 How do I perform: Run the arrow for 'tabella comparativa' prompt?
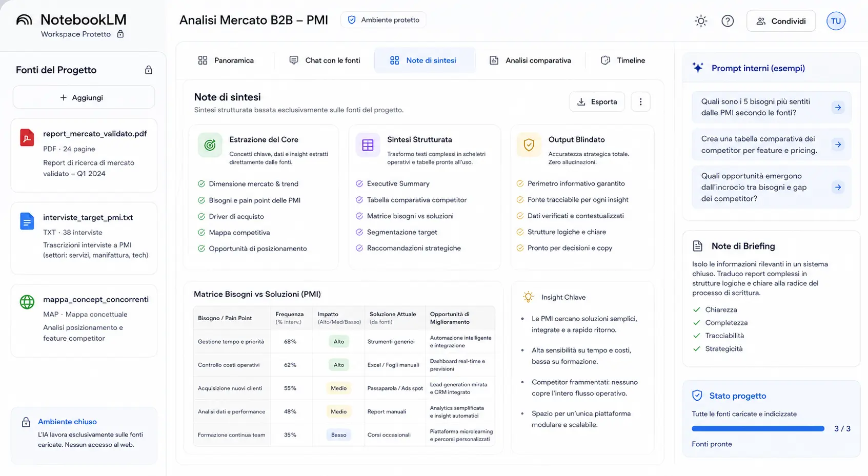(838, 144)
